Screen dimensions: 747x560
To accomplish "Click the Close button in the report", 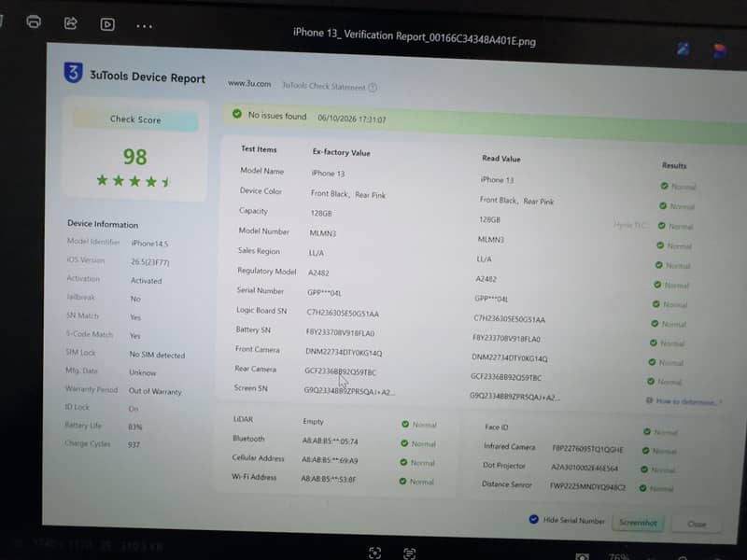I will tap(697, 524).
